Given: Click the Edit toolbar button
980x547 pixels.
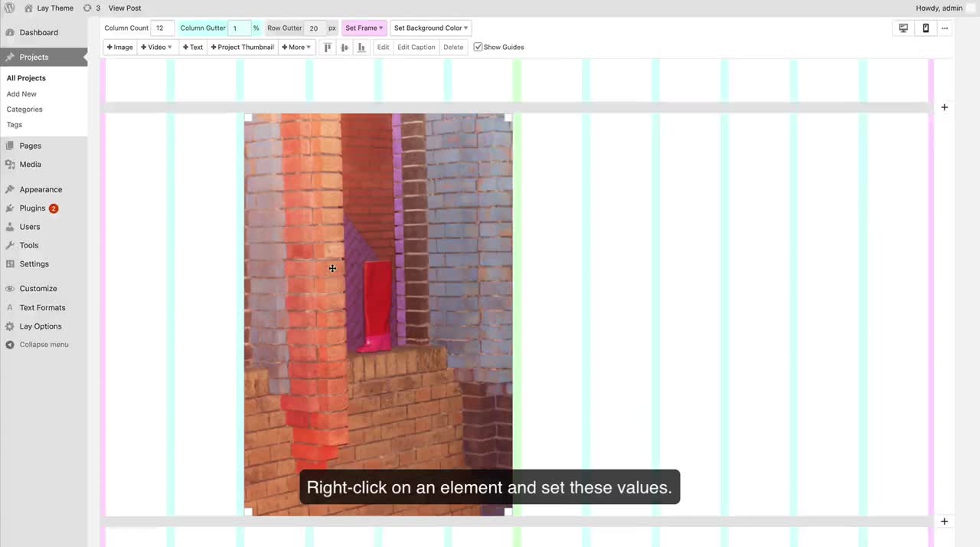Looking at the screenshot, I should (383, 47).
